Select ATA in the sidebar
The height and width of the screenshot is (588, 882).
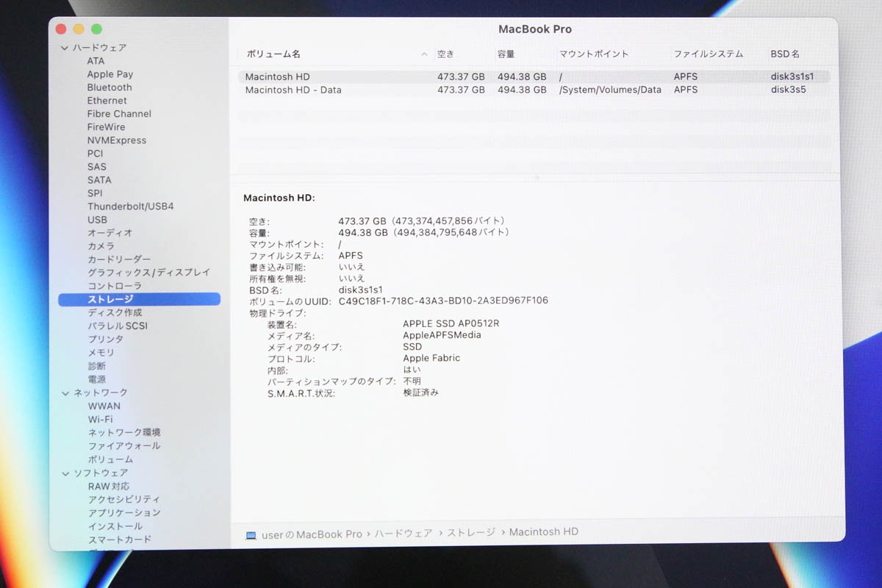coord(96,61)
